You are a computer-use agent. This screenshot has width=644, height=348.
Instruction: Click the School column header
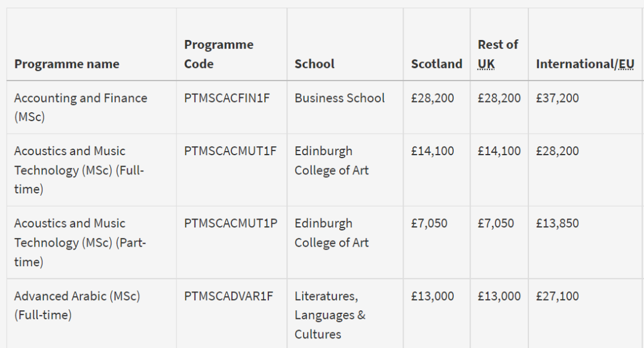pos(314,64)
